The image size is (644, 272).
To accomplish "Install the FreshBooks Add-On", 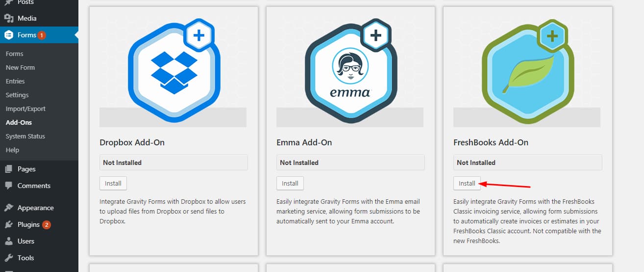I will [467, 183].
